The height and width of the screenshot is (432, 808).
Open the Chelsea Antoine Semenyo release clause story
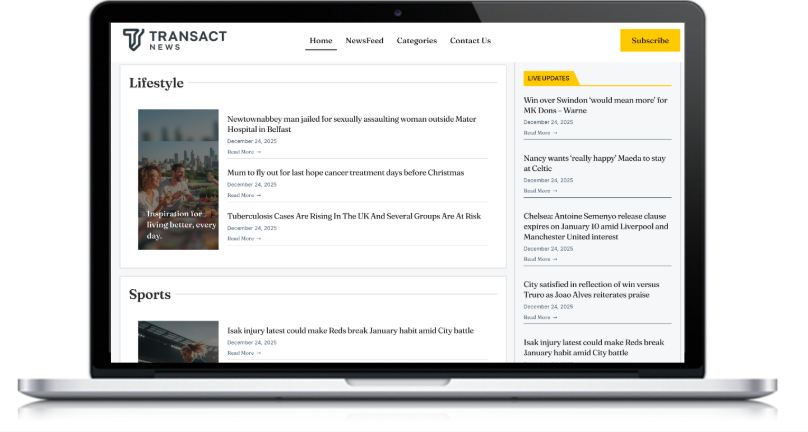(x=596, y=226)
